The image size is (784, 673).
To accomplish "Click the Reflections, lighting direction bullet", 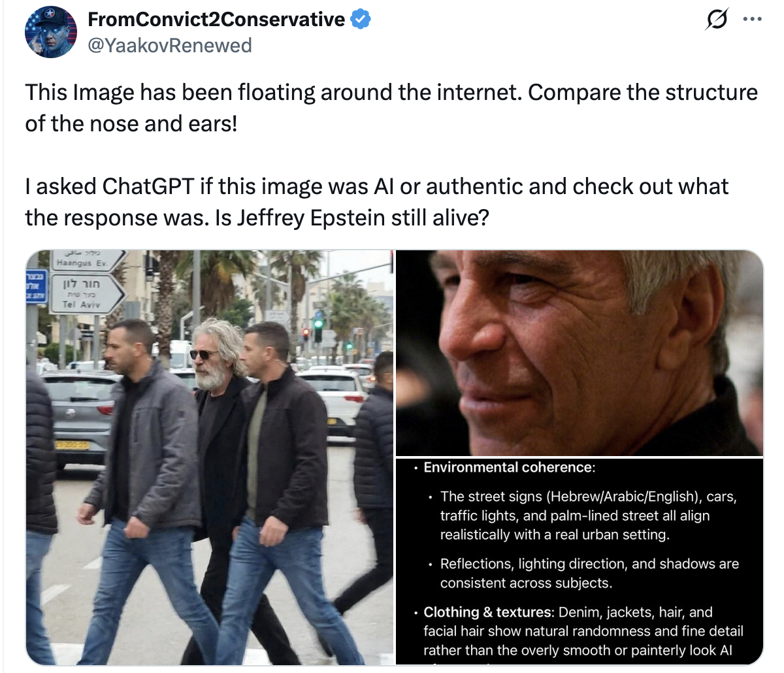I will tap(589, 573).
